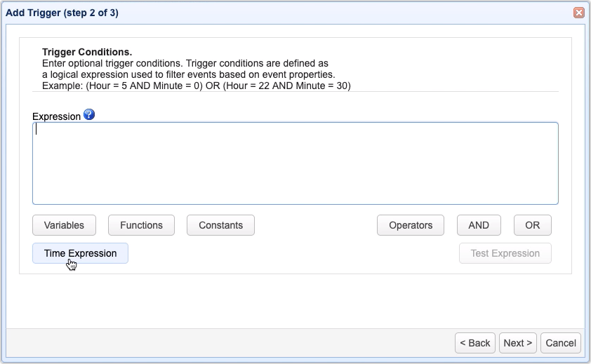Open the Functions list

(141, 225)
